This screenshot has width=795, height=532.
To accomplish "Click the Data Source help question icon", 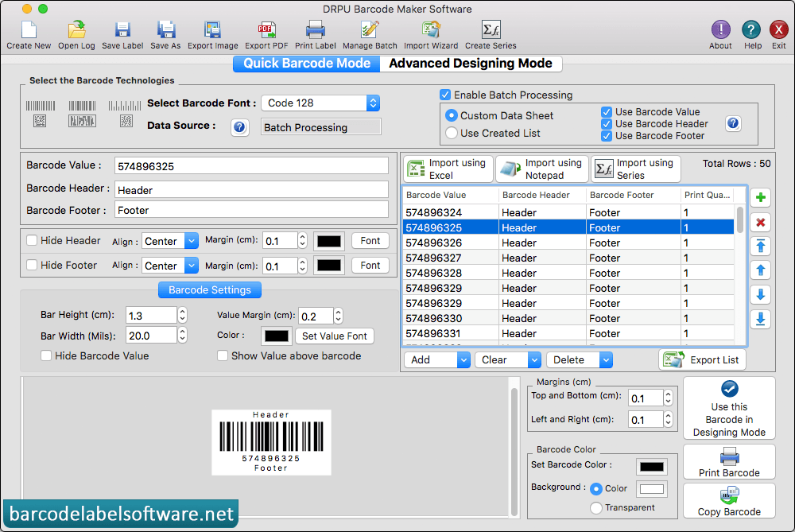I will (239, 126).
